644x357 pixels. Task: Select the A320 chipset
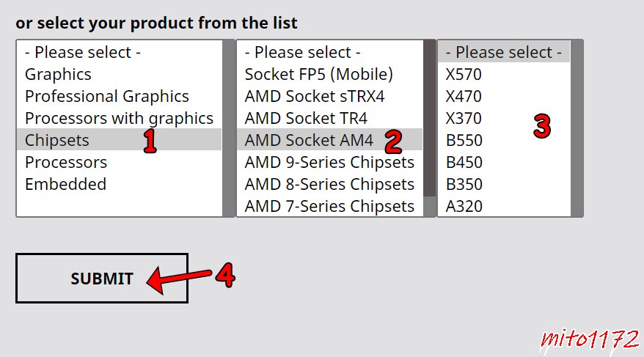tap(504, 205)
